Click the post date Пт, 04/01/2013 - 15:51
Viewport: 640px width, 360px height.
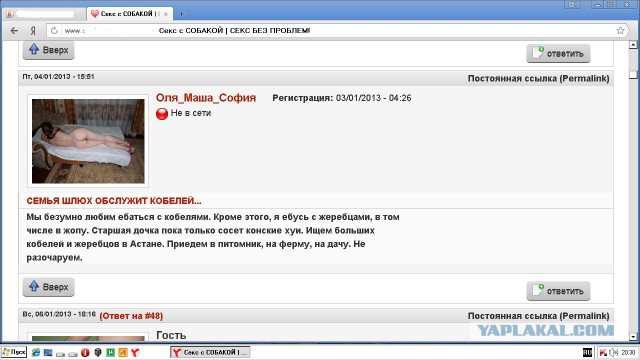58,77
